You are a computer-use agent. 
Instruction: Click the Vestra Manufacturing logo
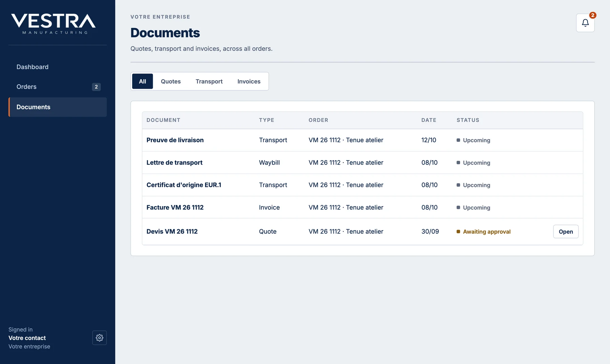[x=54, y=24]
